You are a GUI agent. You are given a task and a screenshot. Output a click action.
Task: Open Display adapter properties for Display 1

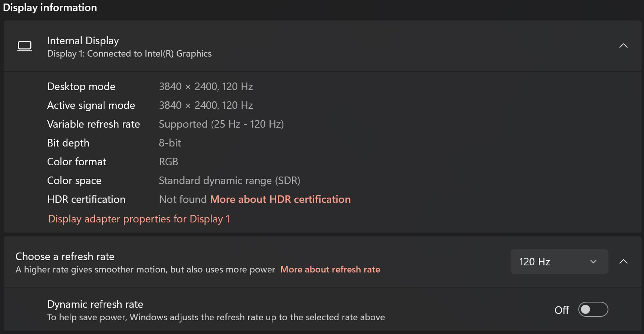(x=139, y=219)
